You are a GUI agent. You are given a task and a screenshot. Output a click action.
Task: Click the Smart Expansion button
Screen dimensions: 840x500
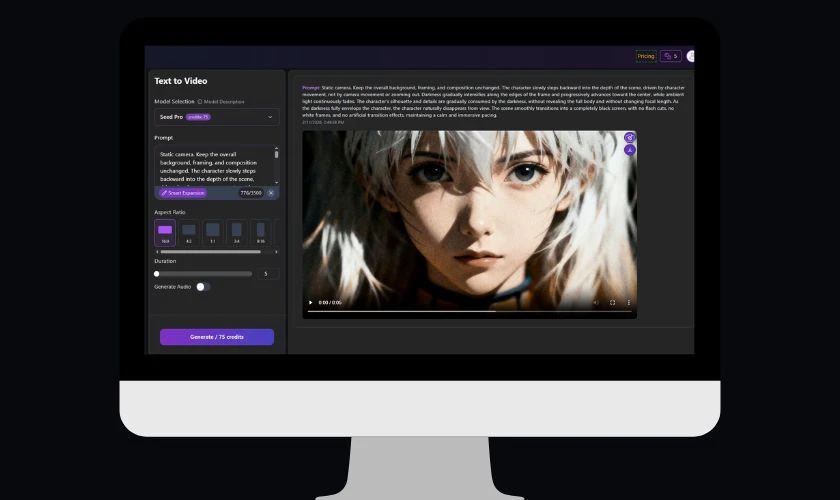181,193
